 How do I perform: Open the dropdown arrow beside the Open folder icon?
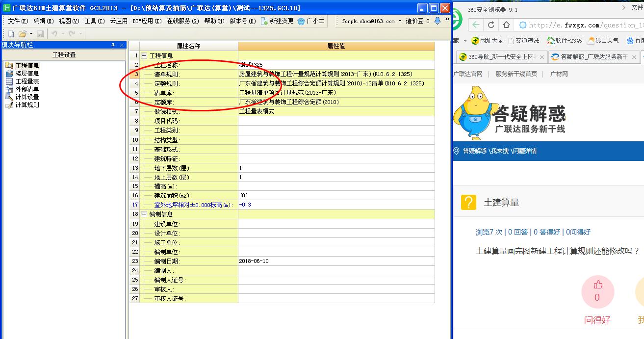coord(31,34)
